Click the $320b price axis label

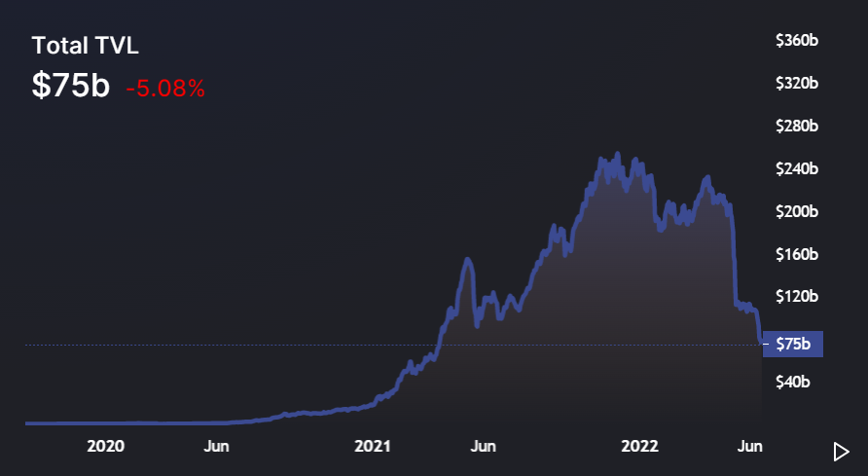797,83
